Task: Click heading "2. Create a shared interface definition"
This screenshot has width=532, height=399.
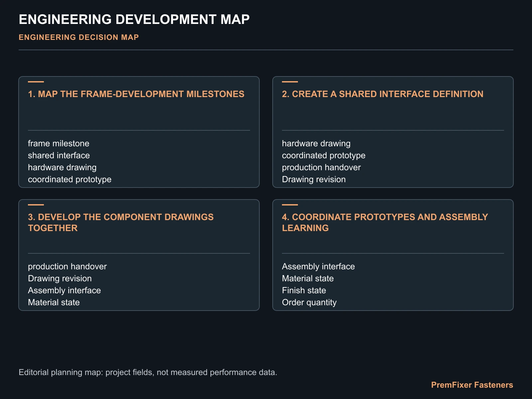Action: (x=383, y=94)
